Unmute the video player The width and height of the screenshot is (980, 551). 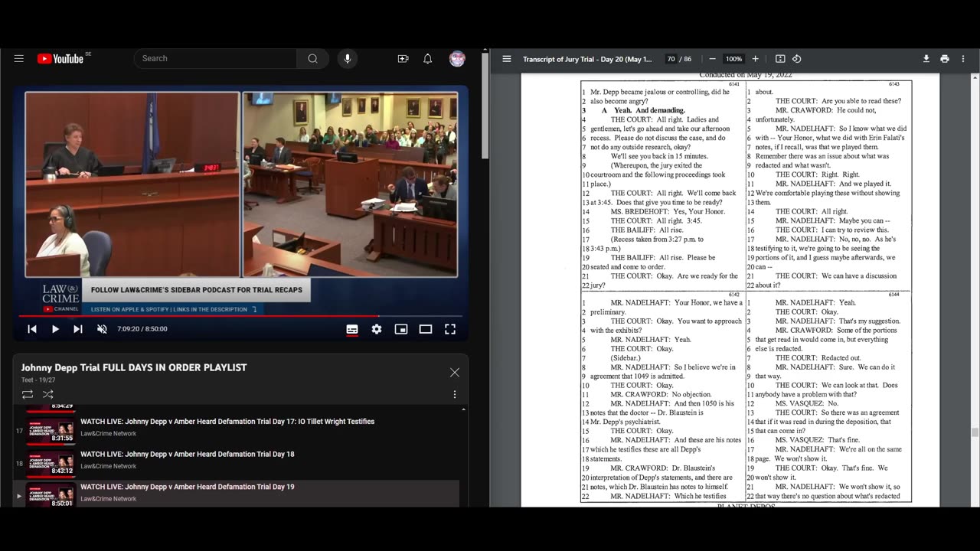[102, 329]
